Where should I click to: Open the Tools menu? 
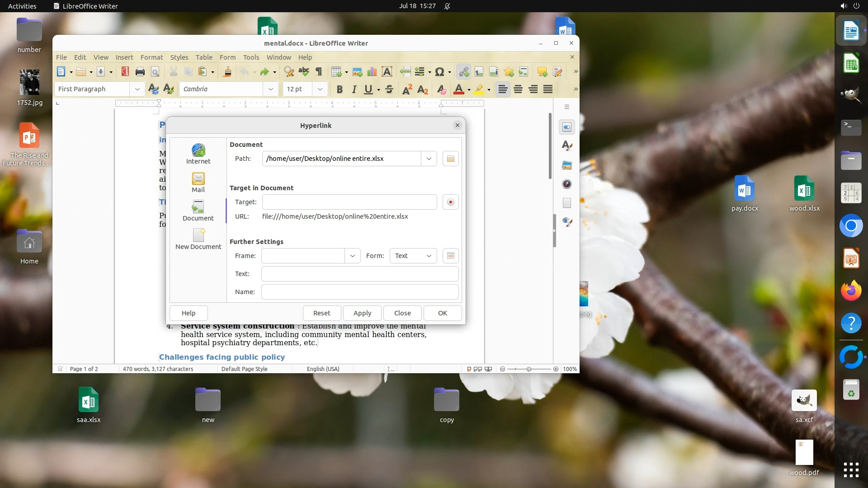pos(251,57)
